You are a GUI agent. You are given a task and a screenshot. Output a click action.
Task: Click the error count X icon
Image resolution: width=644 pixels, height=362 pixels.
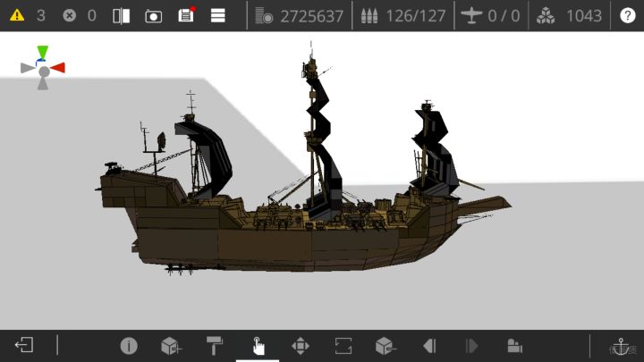(70, 15)
